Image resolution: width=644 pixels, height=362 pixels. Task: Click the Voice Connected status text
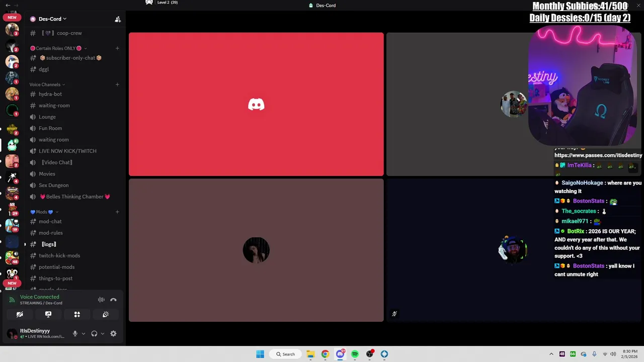pyautogui.click(x=39, y=297)
